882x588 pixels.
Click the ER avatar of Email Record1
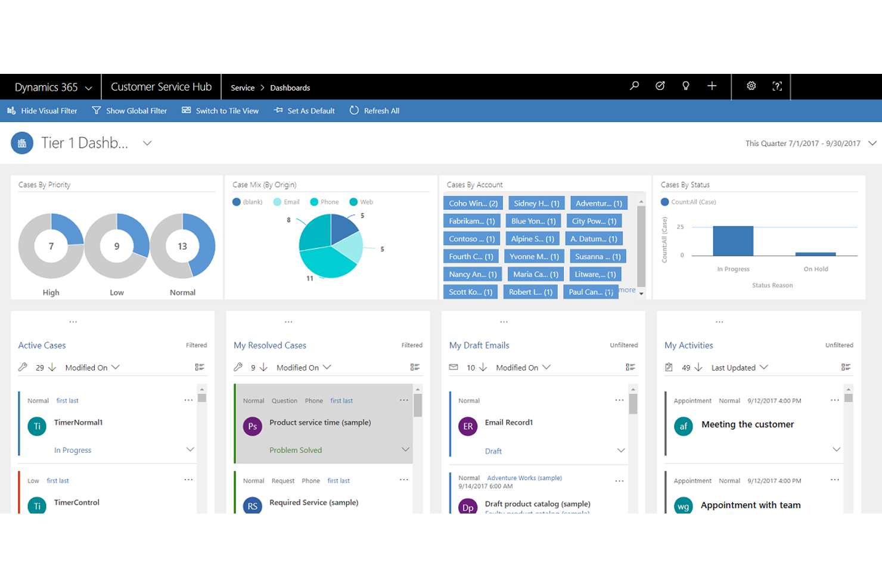point(468,427)
